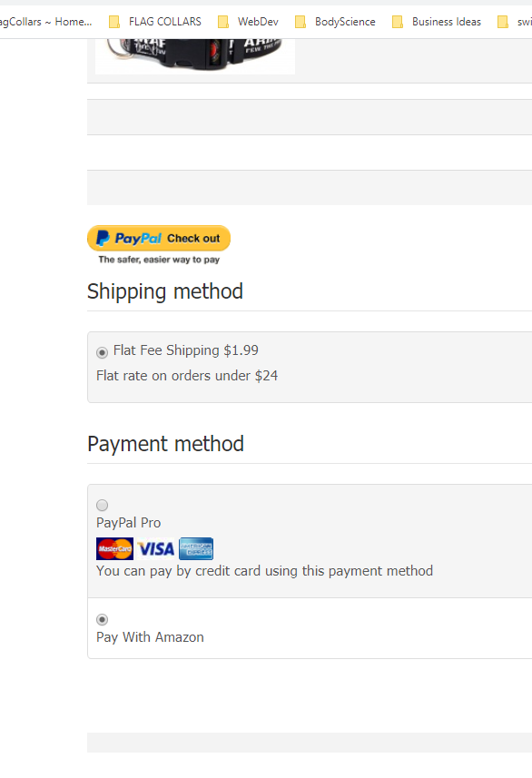Choose the PayPal Pro payment option
Viewport: 532px width, 778px height.
coord(102,505)
